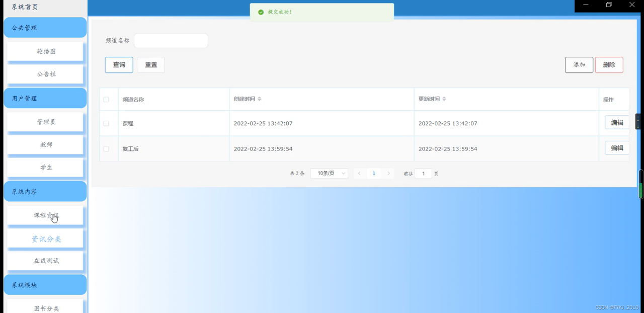Open 系统首页 in the sidebar
The height and width of the screenshot is (313, 644).
point(25,7)
